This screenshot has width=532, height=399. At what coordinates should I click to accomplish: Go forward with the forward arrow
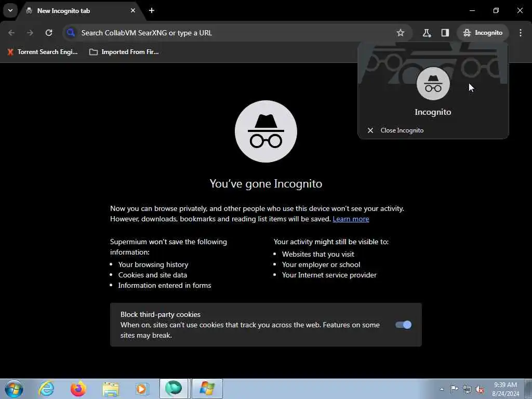pyautogui.click(x=30, y=33)
